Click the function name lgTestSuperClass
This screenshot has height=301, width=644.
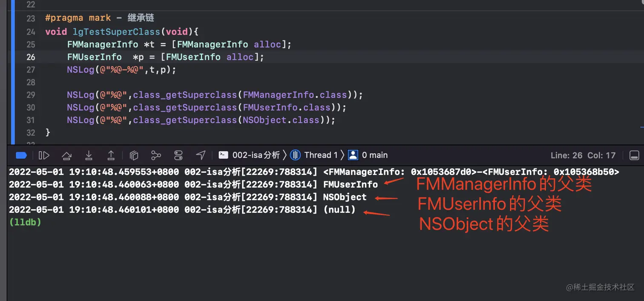(x=116, y=32)
